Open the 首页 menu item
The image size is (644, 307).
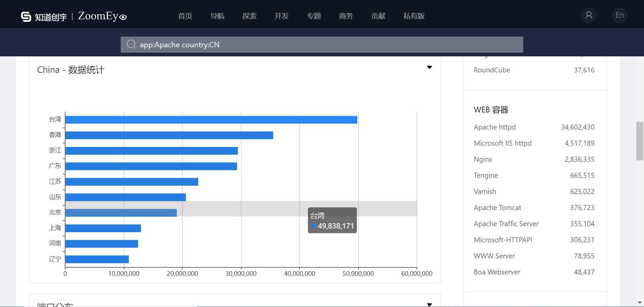point(185,16)
